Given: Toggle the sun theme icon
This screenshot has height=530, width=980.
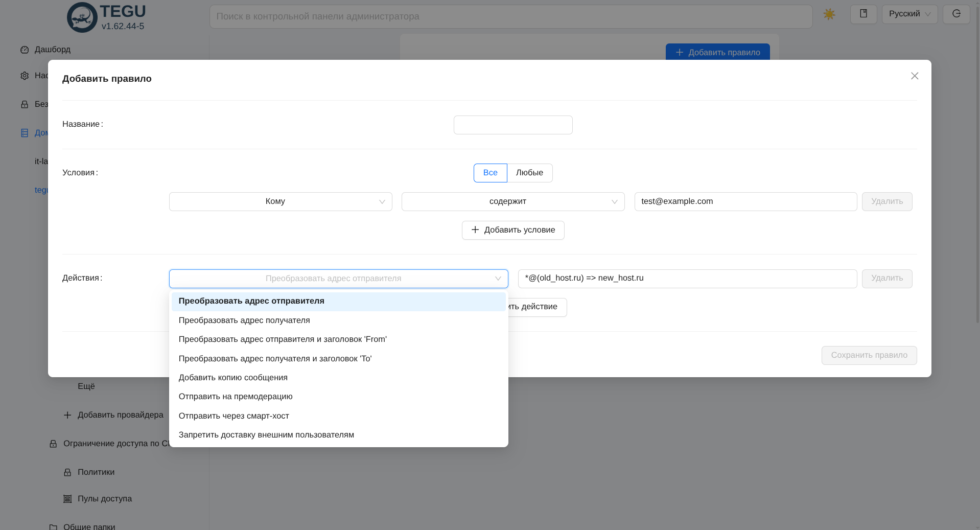Looking at the screenshot, I should (829, 14).
